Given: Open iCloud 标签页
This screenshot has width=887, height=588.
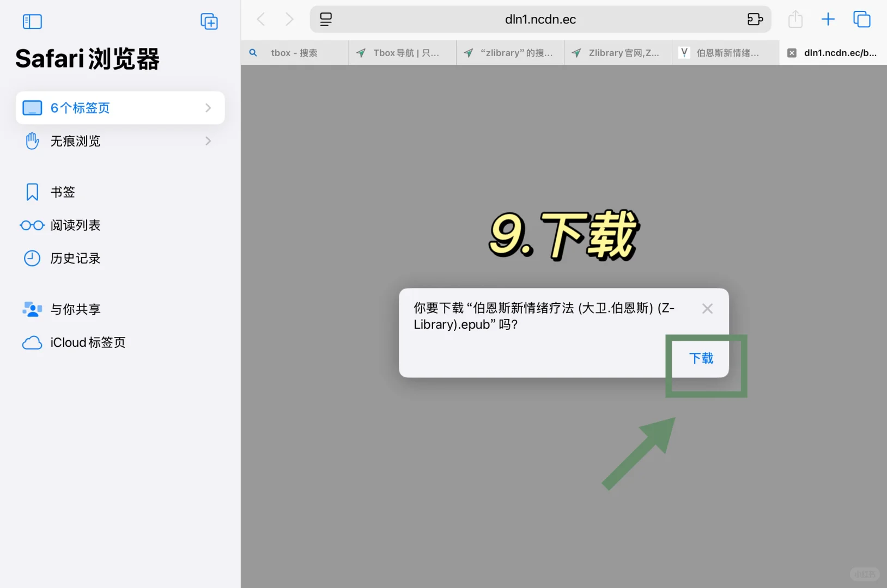Looking at the screenshot, I should tap(120, 342).
